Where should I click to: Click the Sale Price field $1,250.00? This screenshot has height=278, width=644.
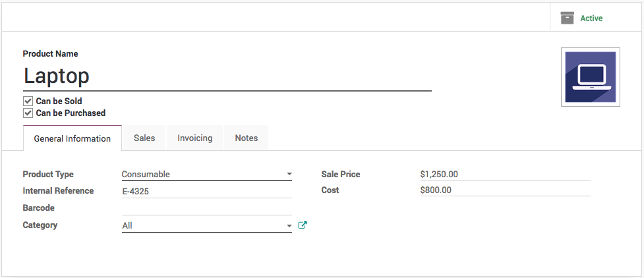504,175
